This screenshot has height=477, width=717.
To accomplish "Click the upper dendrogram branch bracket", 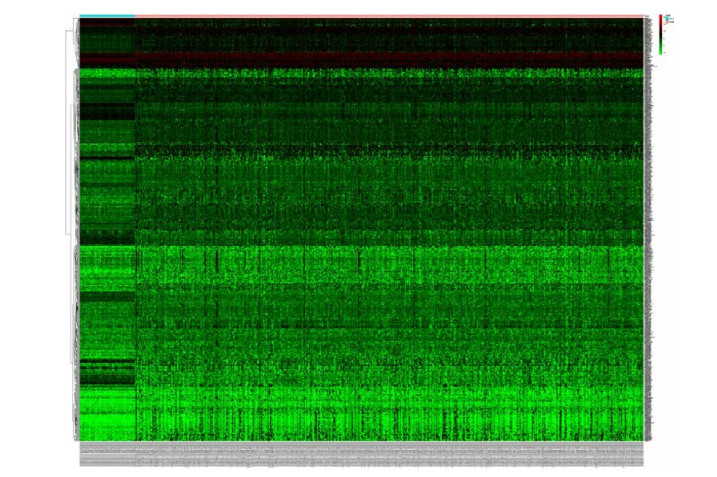I will click(x=68, y=130).
